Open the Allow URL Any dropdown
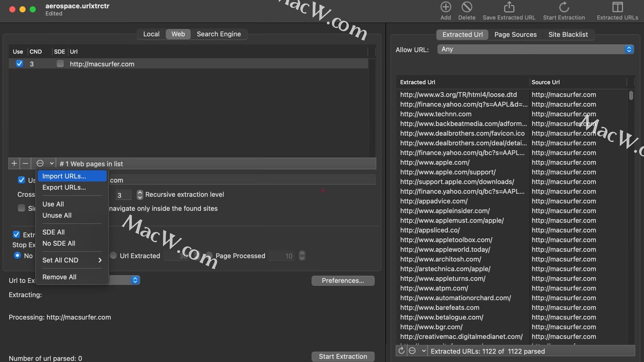The height and width of the screenshot is (362, 644). tap(535, 49)
